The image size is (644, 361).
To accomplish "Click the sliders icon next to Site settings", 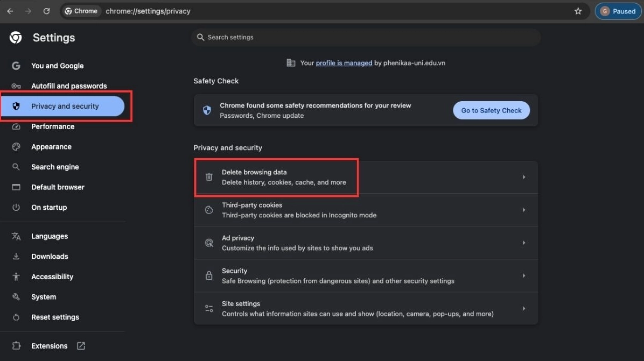I will tap(209, 308).
